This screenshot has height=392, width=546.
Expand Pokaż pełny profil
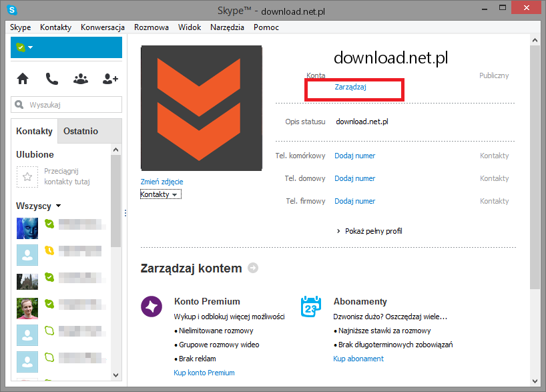370,231
